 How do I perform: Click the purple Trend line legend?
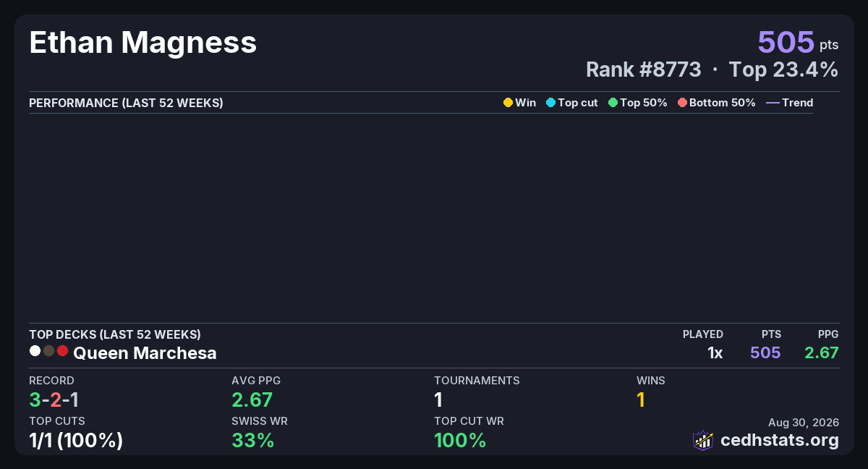(773, 103)
